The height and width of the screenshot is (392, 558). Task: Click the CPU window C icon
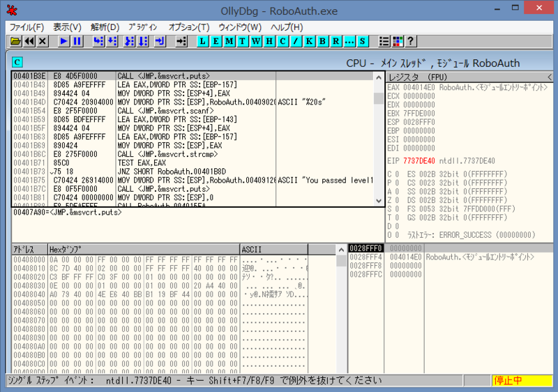(x=17, y=62)
